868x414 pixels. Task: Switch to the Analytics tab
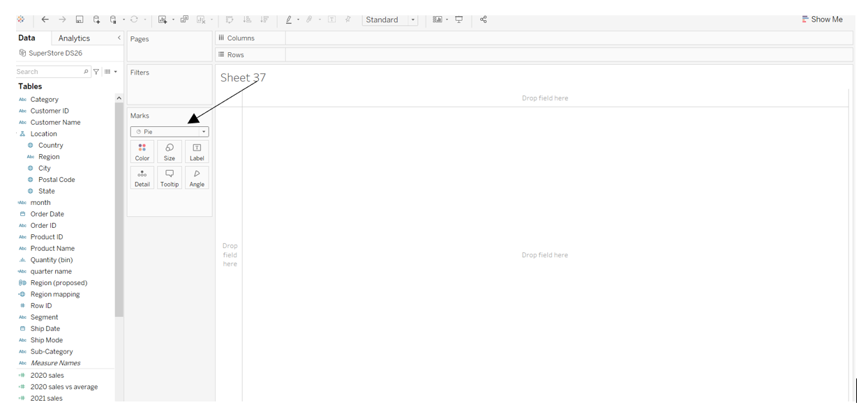click(x=74, y=38)
